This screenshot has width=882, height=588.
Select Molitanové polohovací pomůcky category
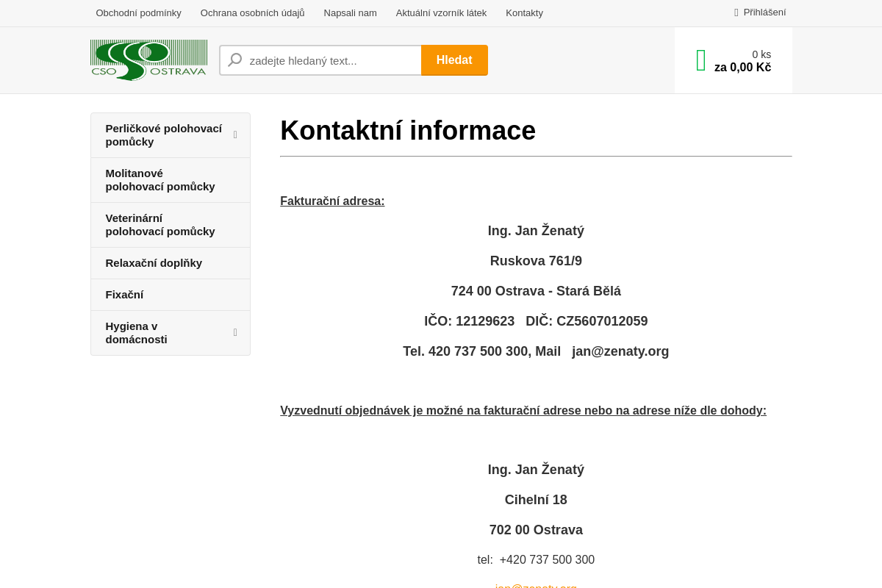coord(160,179)
